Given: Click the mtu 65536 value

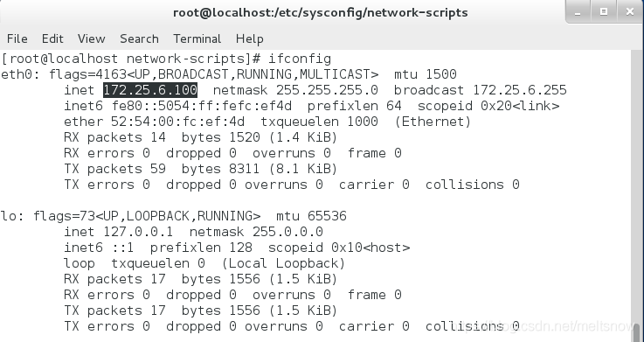Looking at the screenshot, I should coord(311,216).
